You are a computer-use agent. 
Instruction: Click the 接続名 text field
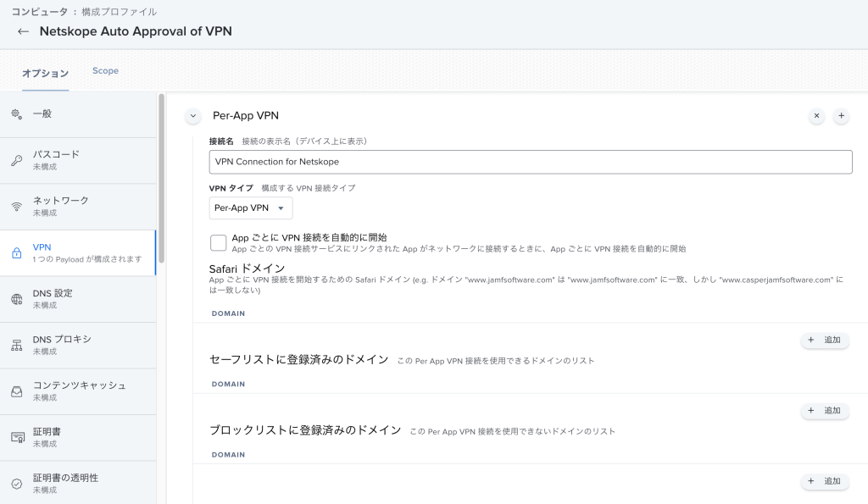[x=531, y=162]
